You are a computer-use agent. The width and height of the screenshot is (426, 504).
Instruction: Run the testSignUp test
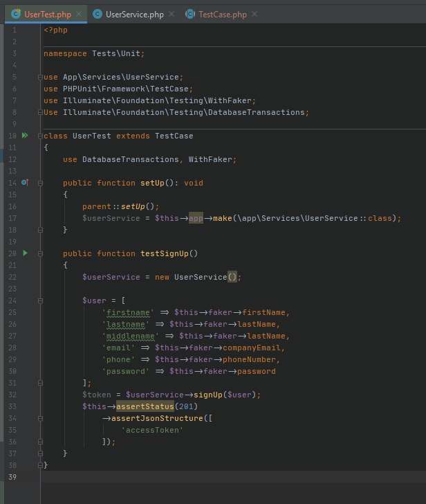pyautogui.click(x=25, y=253)
